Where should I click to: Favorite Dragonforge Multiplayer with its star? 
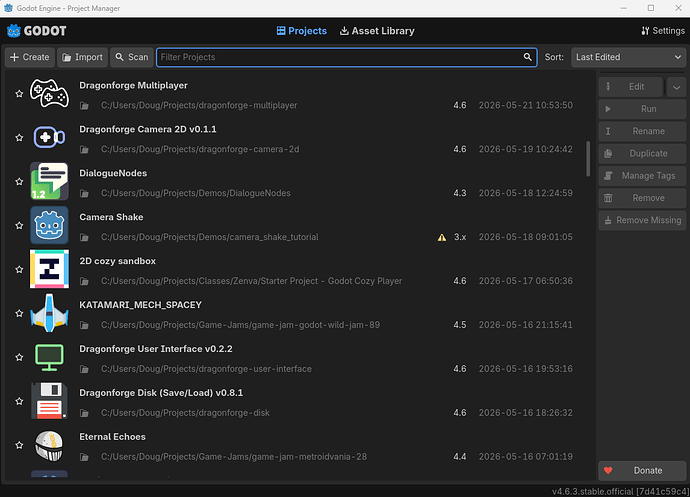click(x=19, y=94)
